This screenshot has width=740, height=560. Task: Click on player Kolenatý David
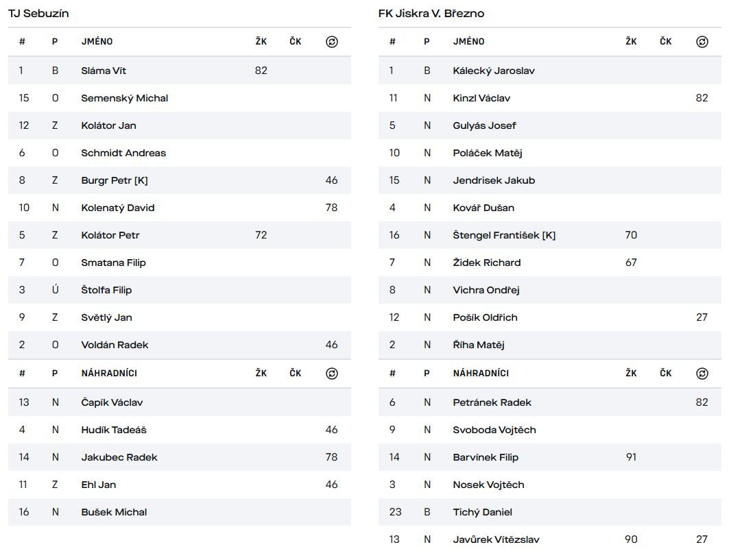118,208
